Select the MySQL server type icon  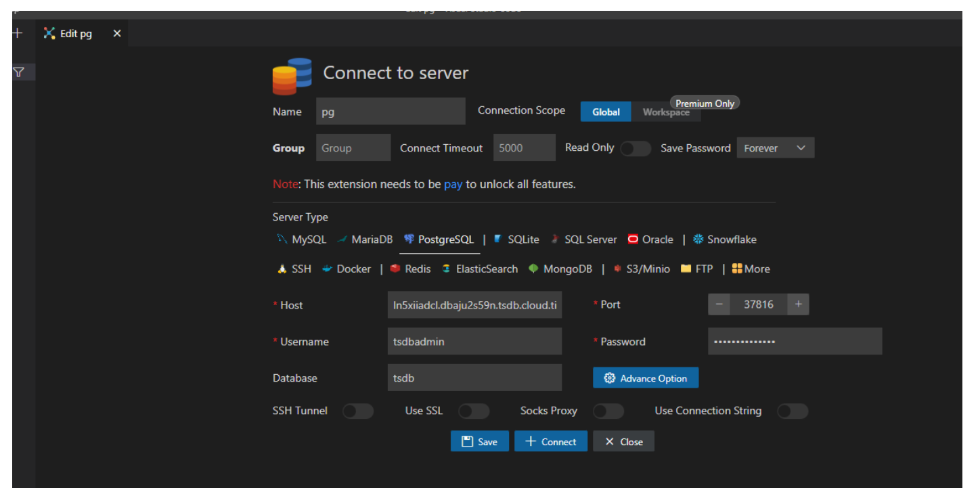click(x=282, y=240)
